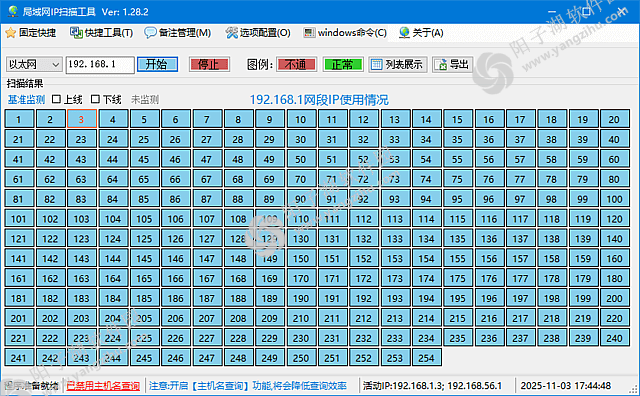
Task: Click the 192.168.1网段IP使用情况 heading
Action: pos(319,100)
